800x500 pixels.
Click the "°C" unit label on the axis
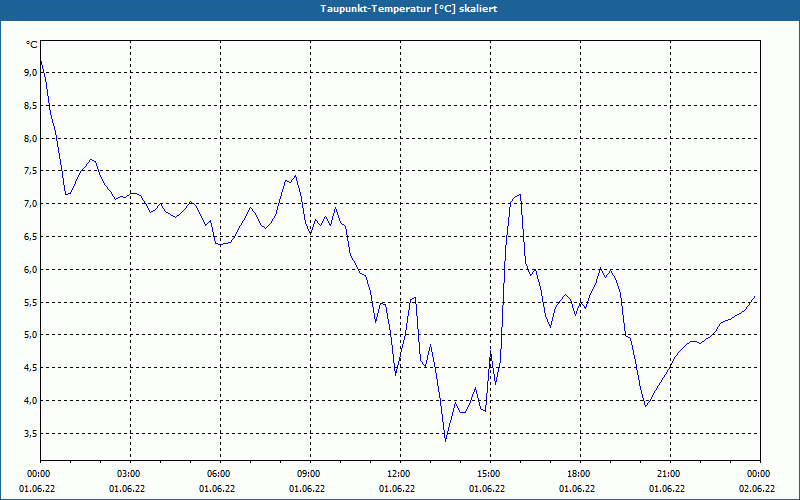(32, 45)
